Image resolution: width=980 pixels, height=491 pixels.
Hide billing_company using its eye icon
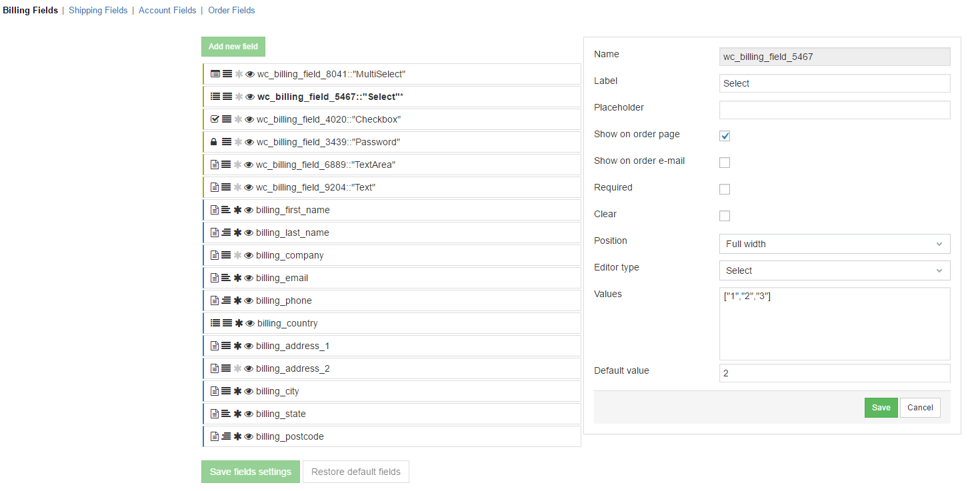click(249, 255)
